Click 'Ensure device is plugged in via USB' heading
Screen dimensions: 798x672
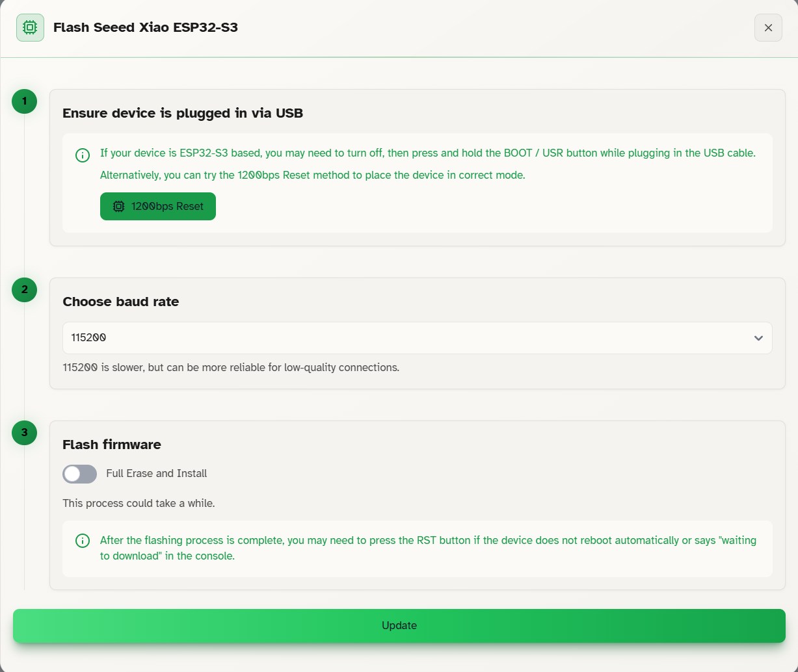coord(183,113)
